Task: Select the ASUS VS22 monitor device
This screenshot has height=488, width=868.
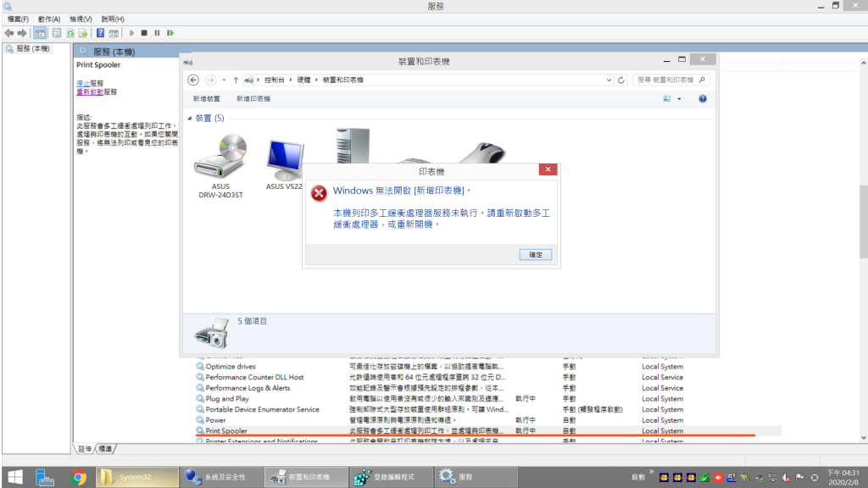Action: pos(285,164)
